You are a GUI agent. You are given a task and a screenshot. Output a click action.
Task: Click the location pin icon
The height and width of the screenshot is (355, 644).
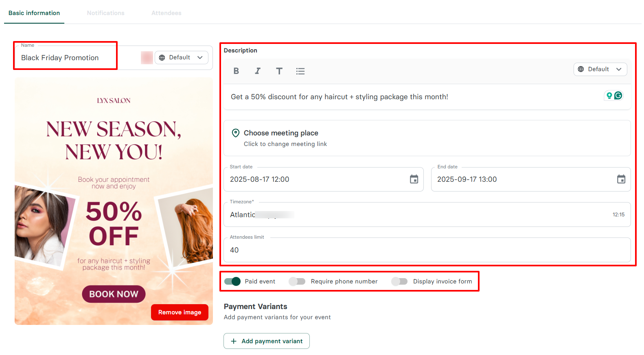[x=236, y=133]
